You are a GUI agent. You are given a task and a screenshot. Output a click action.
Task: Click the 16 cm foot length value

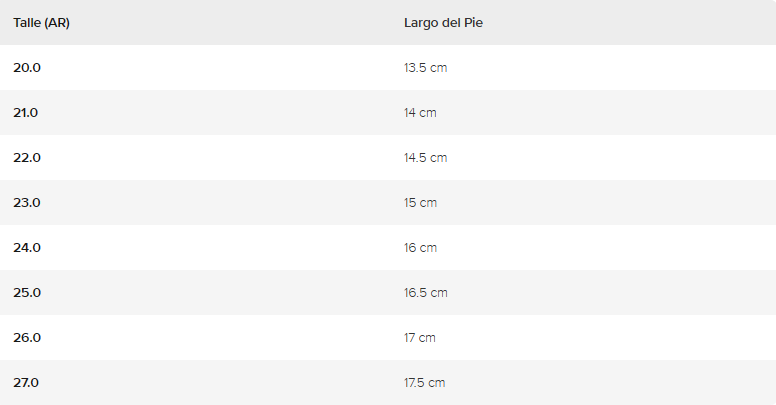pos(420,247)
